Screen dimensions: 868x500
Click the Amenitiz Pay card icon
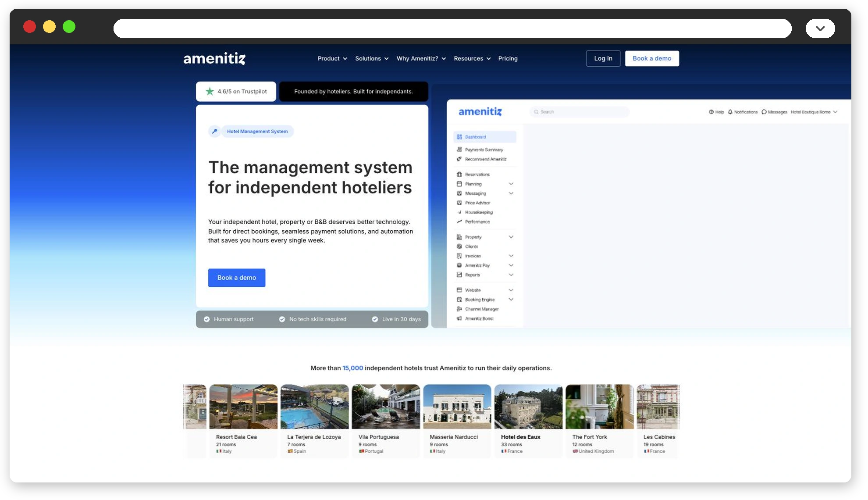(459, 265)
